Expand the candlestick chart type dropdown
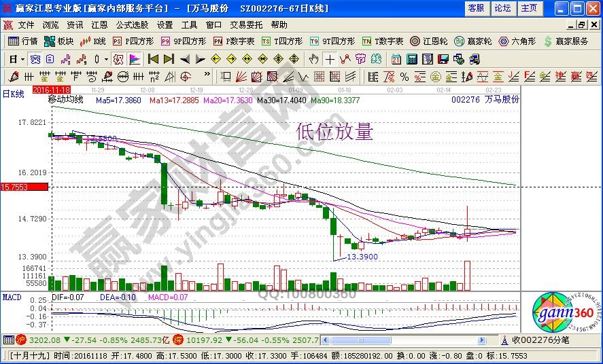Screen dimensions: 603x364 (x=105, y=59)
